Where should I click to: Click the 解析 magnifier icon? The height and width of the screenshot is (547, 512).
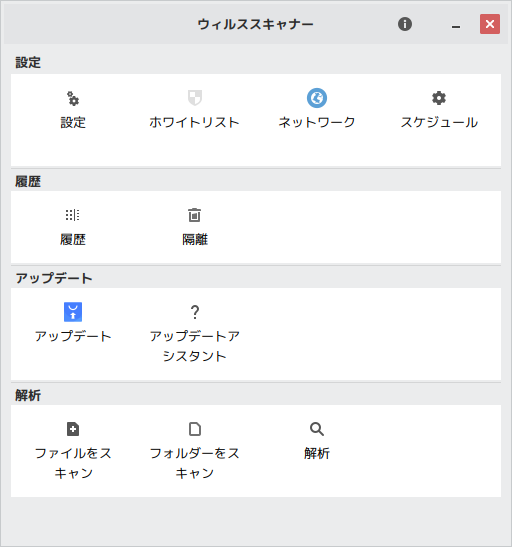(x=317, y=429)
